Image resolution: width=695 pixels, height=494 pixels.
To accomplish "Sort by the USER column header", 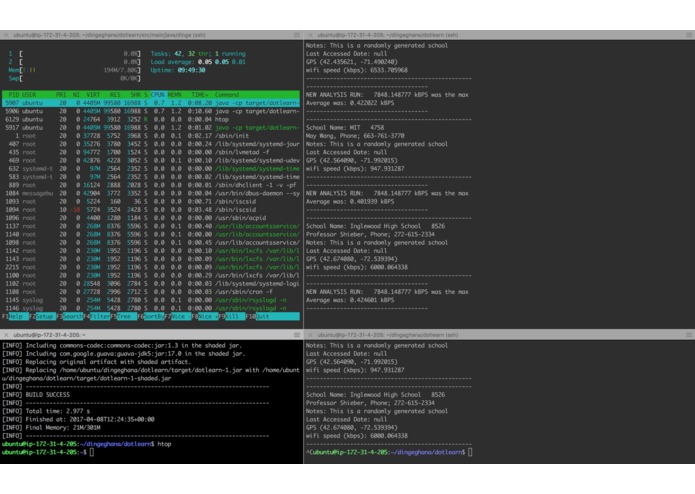I will click(29, 95).
